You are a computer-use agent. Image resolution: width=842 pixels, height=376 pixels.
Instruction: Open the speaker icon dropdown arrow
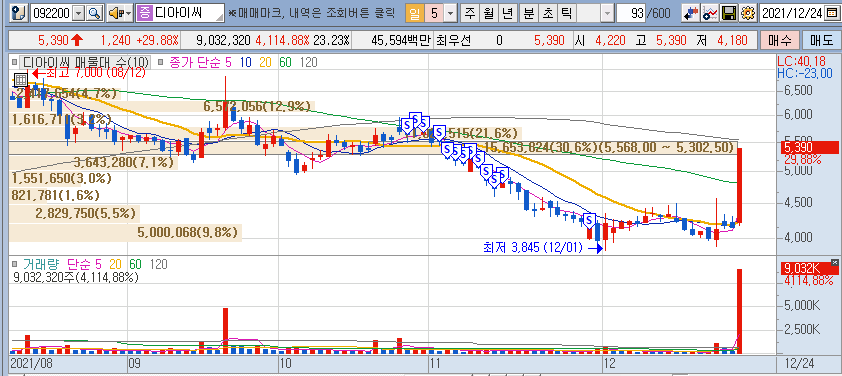pyautogui.click(x=128, y=13)
